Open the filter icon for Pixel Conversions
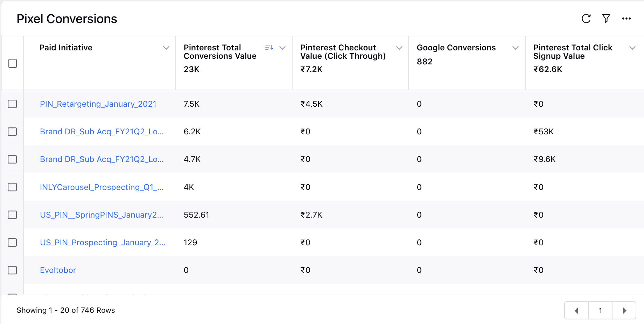The height and width of the screenshot is (324, 644). pyautogui.click(x=606, y=19)
